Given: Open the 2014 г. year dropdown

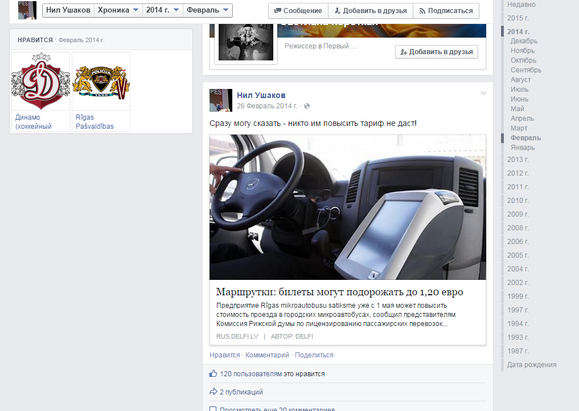Looking at the screenshot, I should click(162, 10).
